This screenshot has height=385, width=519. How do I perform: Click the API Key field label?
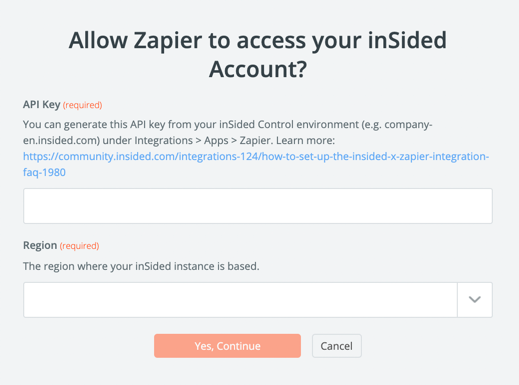tap(42, 105)
